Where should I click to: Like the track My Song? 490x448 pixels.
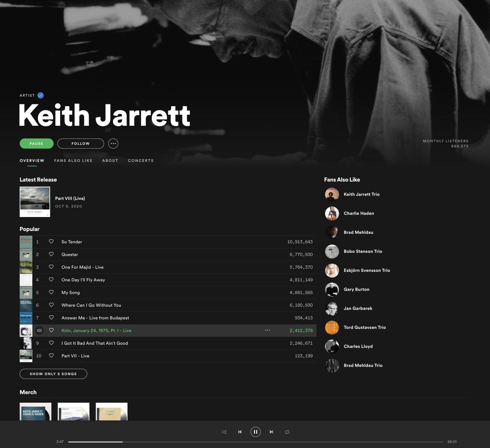pyautogui.click(x=51, y=292)
